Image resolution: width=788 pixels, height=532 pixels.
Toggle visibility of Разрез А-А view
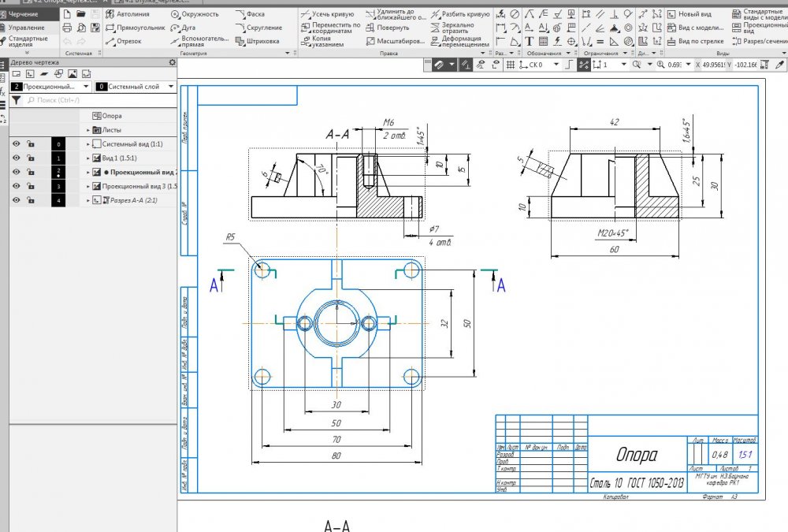pos(16,201)
